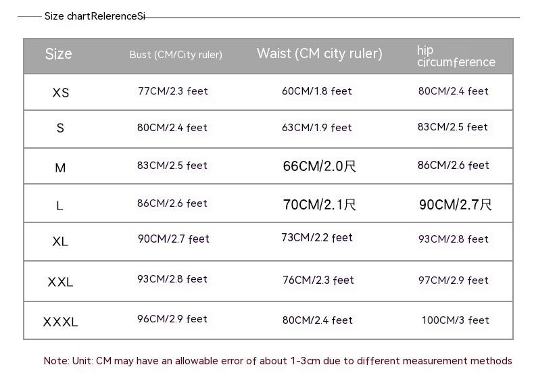Select the XL size row label
This screenshot has width=534, height=392.
[x=60, y=241]
